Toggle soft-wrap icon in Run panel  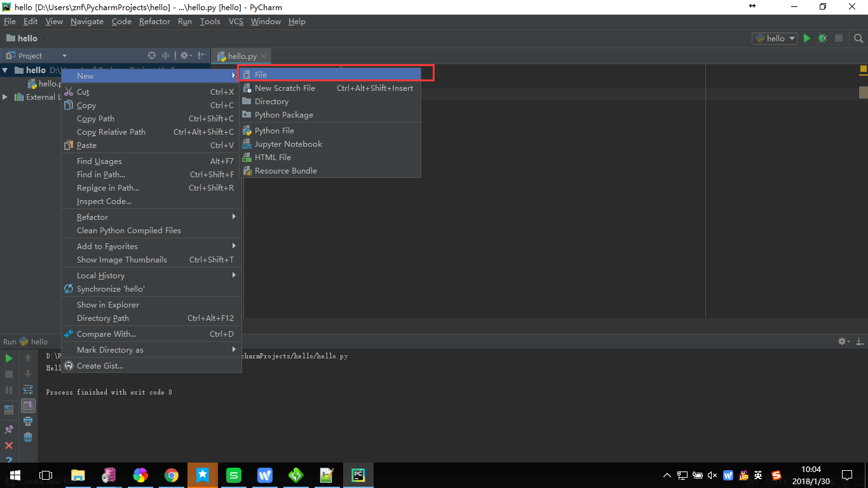click(28, 390)
